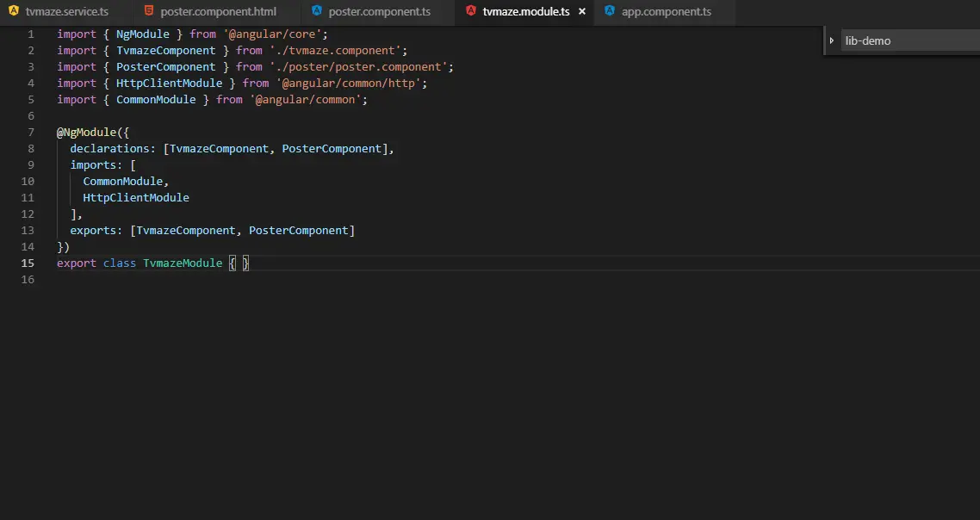Click the 'exports' property name
This screenshot has width=980, height=520.
pyautogui.click(x=93, y=231)
